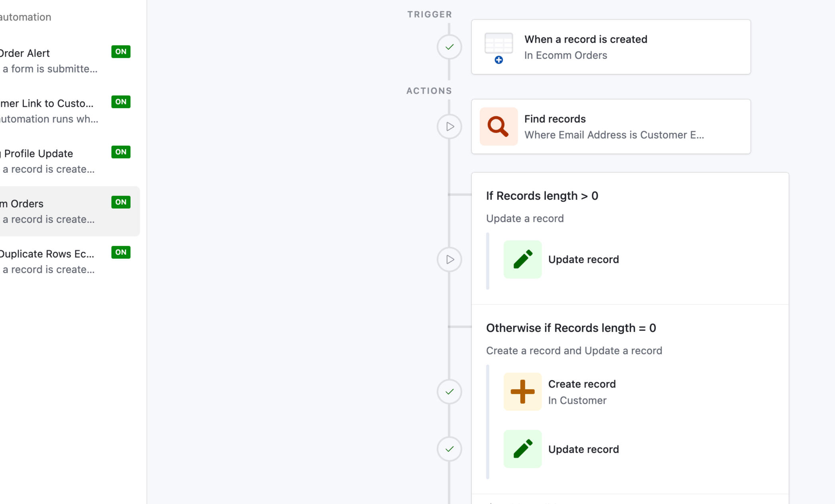Click the trigger step green checkmark circle
Screen dimensions: 835x504
(x=449, y=47)
